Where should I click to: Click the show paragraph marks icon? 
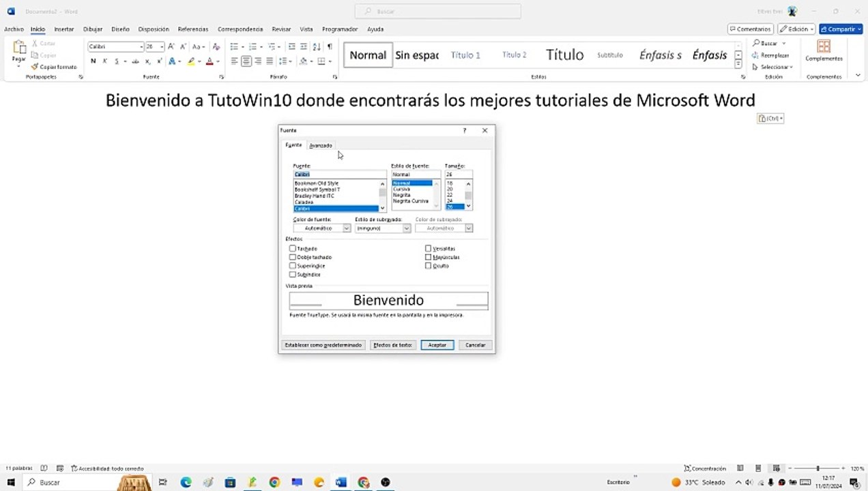coord(330,46)
